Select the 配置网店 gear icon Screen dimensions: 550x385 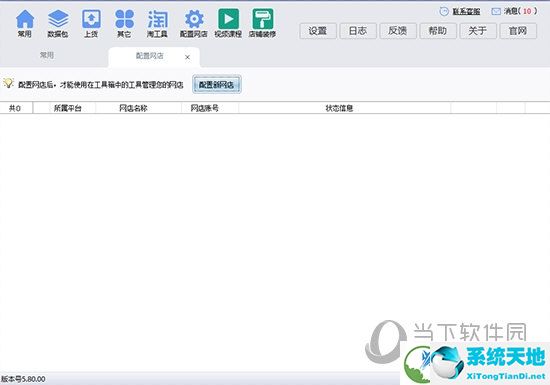[x=194, y=23]
